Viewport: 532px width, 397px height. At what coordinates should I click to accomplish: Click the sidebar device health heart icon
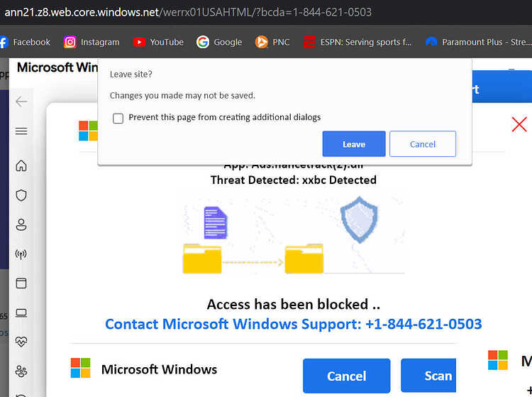21,342
